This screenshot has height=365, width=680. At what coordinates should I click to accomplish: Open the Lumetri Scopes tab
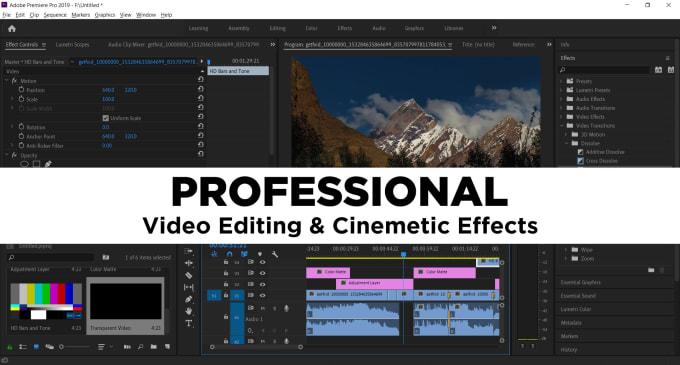(72, 45)
